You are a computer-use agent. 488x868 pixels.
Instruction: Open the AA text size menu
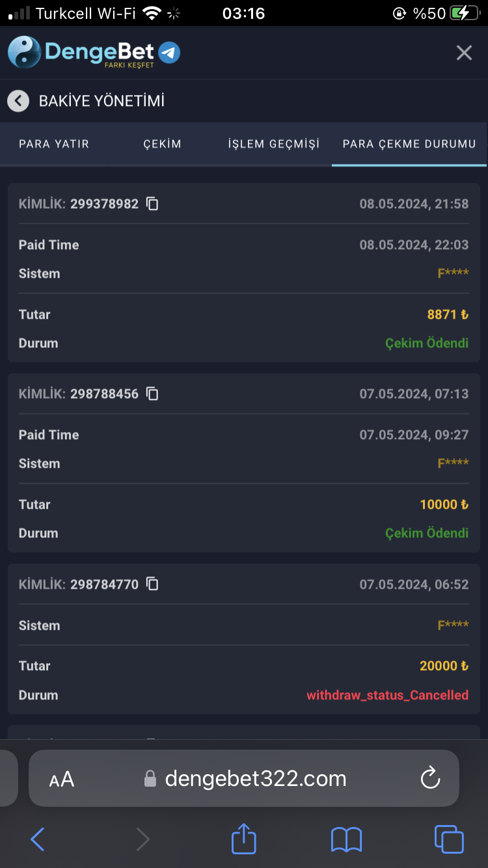62,779
